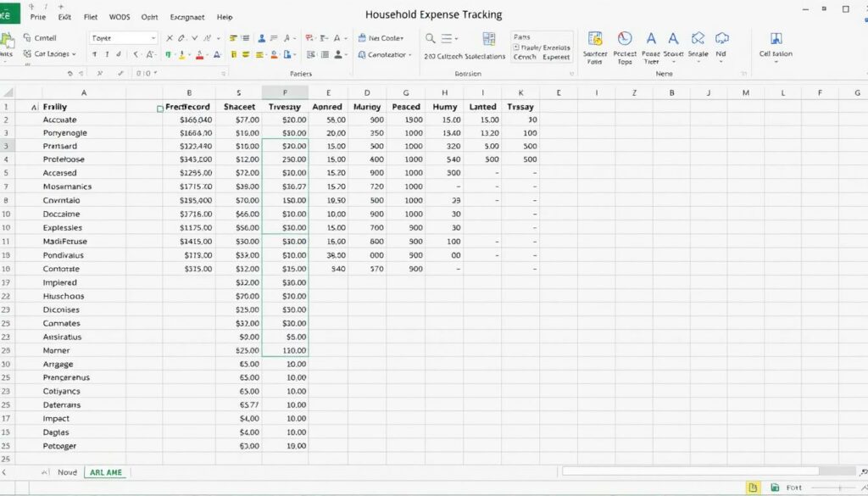Click the Paste clipboard icon
Screen dimensions: 868x496
[7, 42]
